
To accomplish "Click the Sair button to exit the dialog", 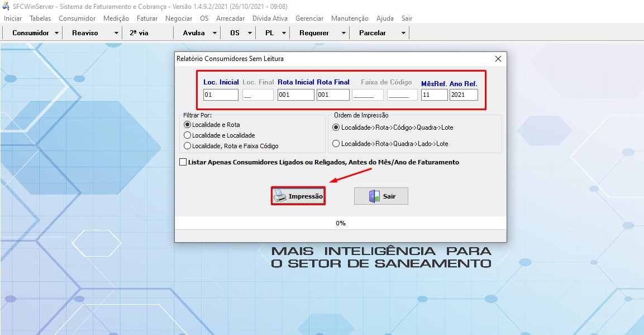I will click(x=381, y=195).
